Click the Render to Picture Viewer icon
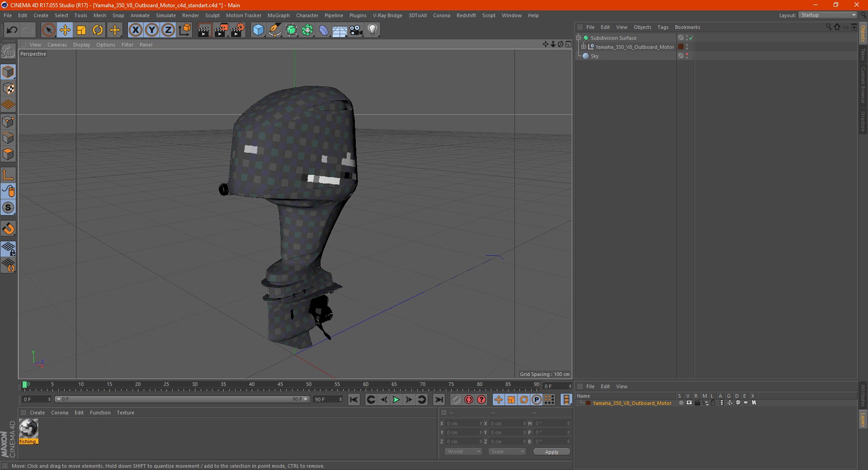 pos(221,30)
